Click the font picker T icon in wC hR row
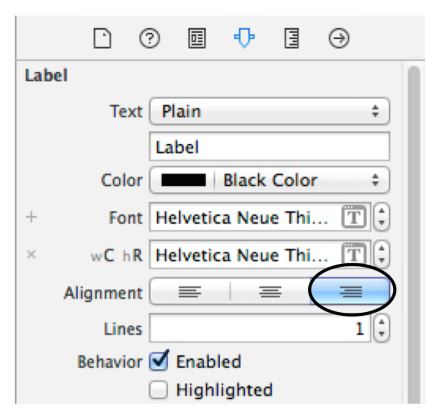This screenshot has height=418, width=440. (354, 255)
